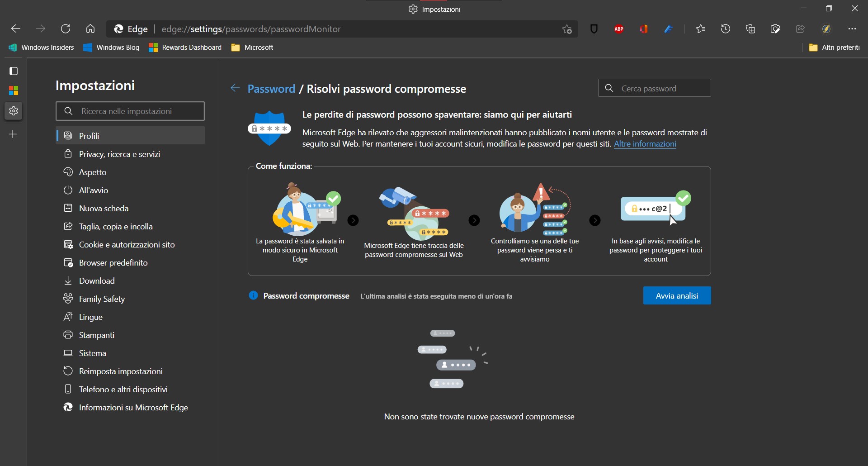Toggle vertical tabs pane

[14, 71]
